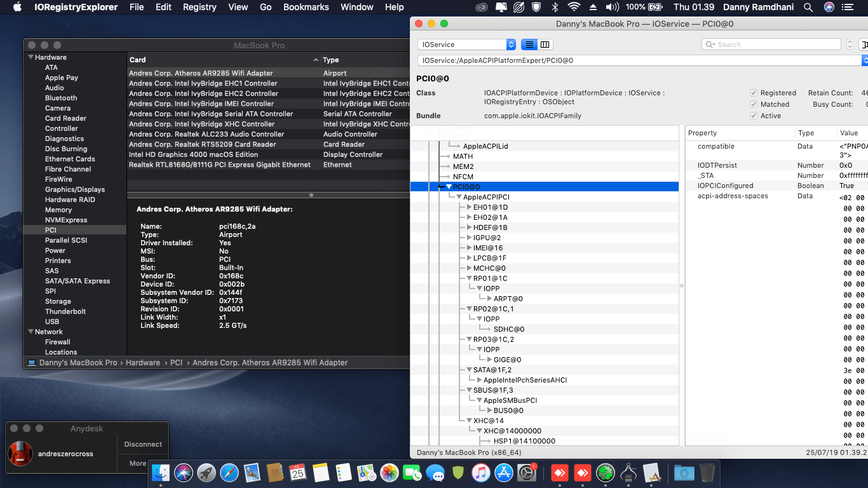Click Disconnect in the Anydesk window
The image size is (868, 488).
pos(143,444)
